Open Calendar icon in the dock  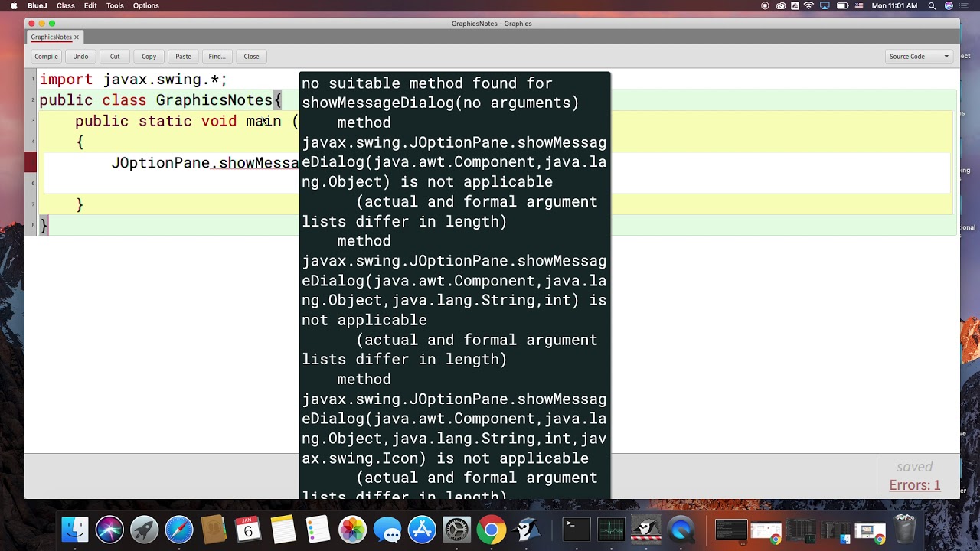coord(248,530)
